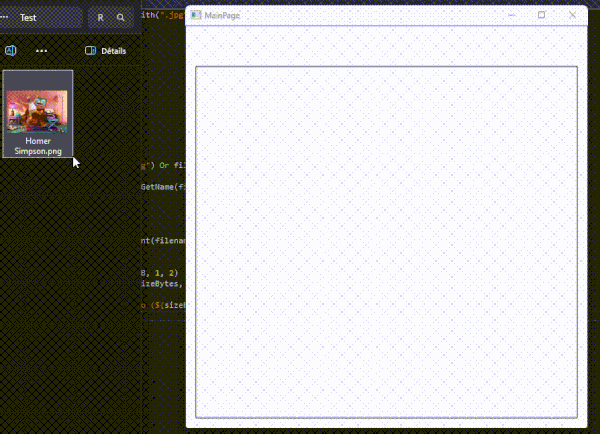Open the three-dot See more toolbar menu
The image size is (600, 434).
[x=41, y=51]
